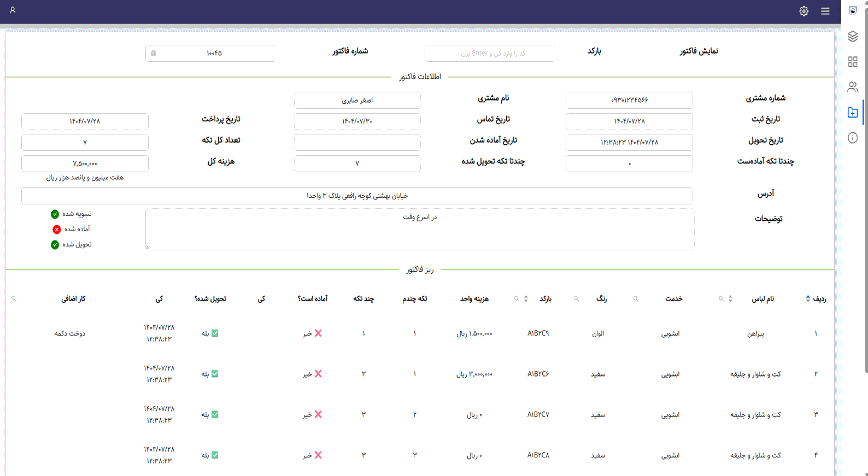Screen dimensions: 868x476
Task: Open the customers (people) sidebar icon
Action: click(852, 87)
